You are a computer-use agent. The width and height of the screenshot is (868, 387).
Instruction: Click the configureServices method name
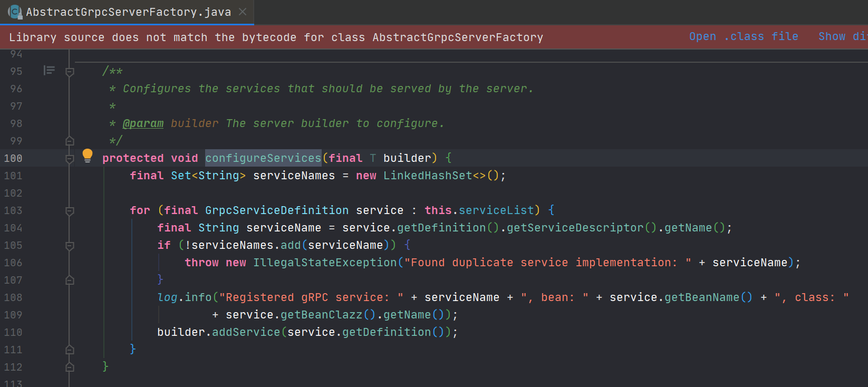[x=263, y=158]
